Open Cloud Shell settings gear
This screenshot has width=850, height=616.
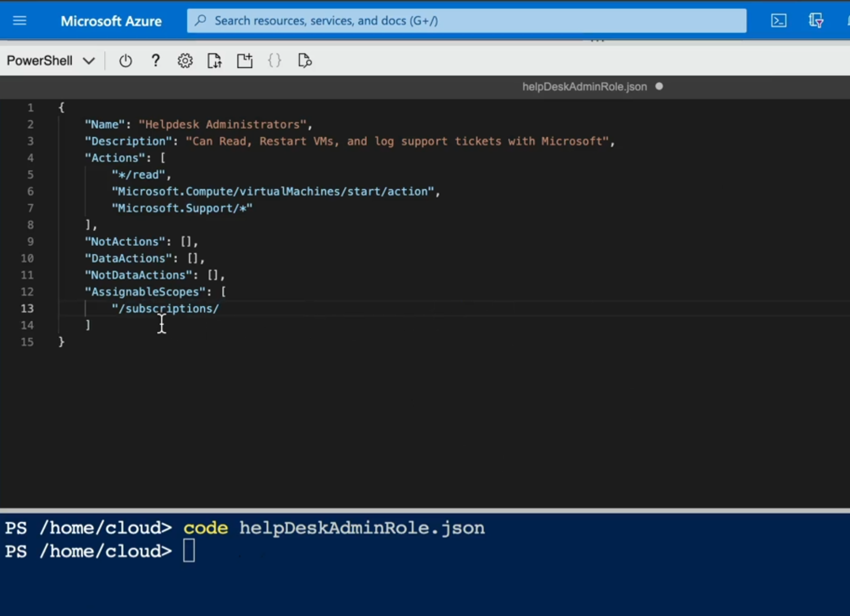[185, 61]
